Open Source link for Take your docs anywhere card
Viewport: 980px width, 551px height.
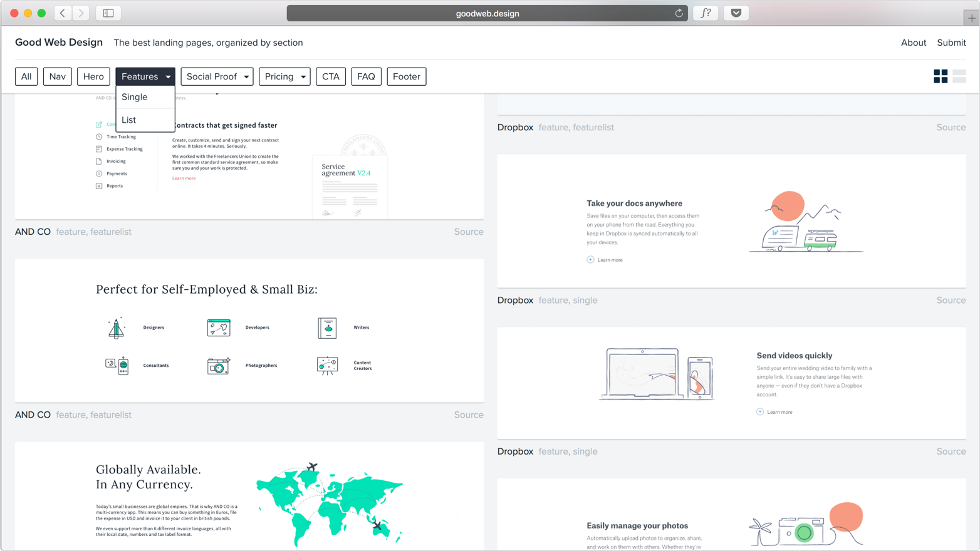pyautogui.click(x=951, y=301)
